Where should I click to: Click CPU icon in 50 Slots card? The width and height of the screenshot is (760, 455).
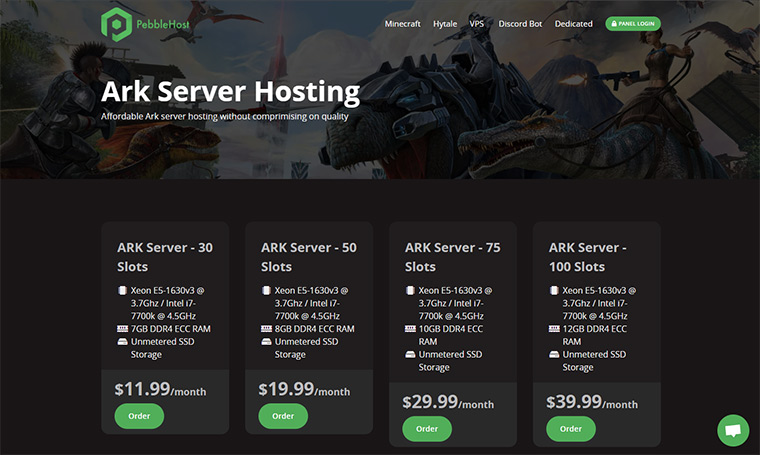pyautogui.click(x=266, y=290)
